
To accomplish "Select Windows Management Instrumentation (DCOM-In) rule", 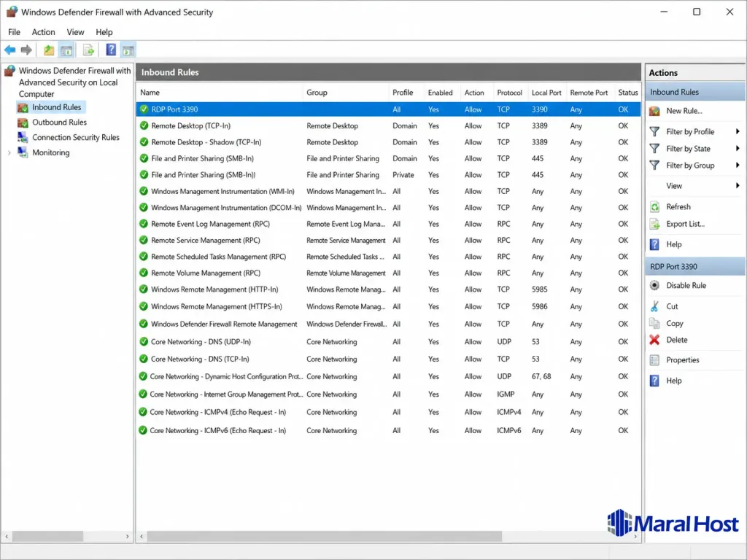I will pyautogui.click(x=388, y=208).
